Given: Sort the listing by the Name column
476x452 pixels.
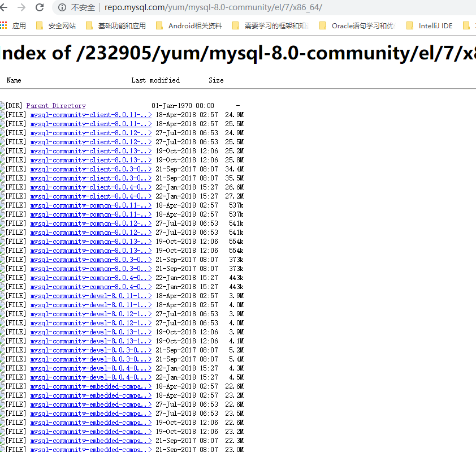Looking at the screenshot, I should [x=14, y=80].
